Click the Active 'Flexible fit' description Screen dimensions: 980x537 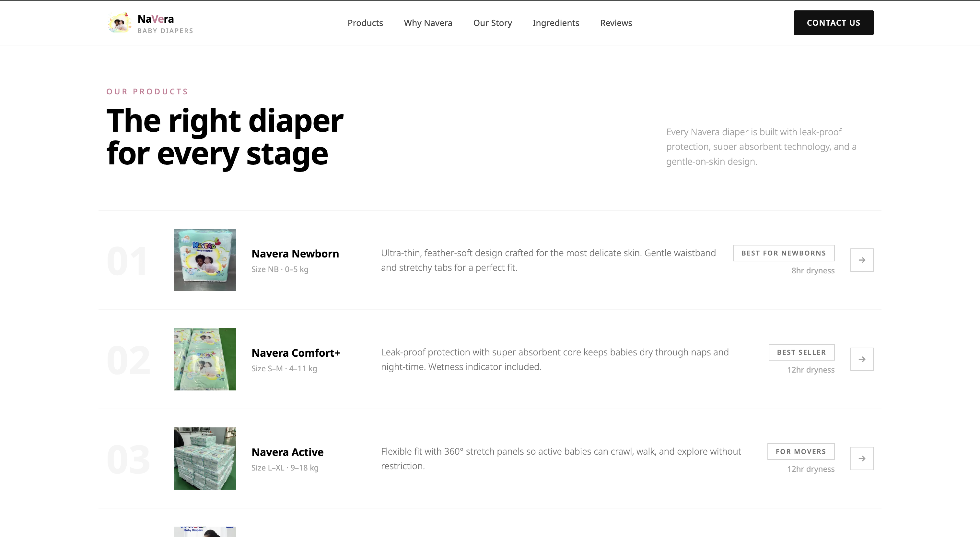(561, 459)
